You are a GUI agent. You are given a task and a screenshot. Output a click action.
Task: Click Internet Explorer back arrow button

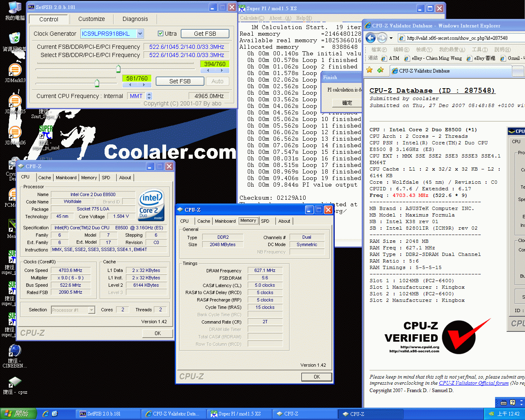[x=370, y=38]
